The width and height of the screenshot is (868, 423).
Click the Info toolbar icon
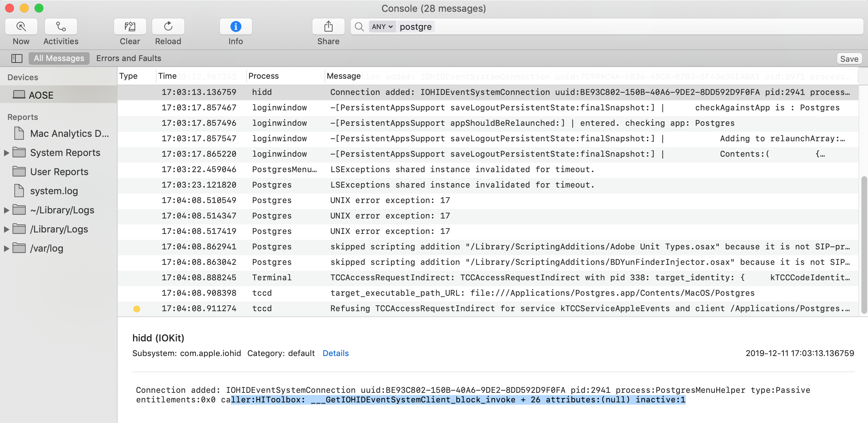[x=235, y=26]
